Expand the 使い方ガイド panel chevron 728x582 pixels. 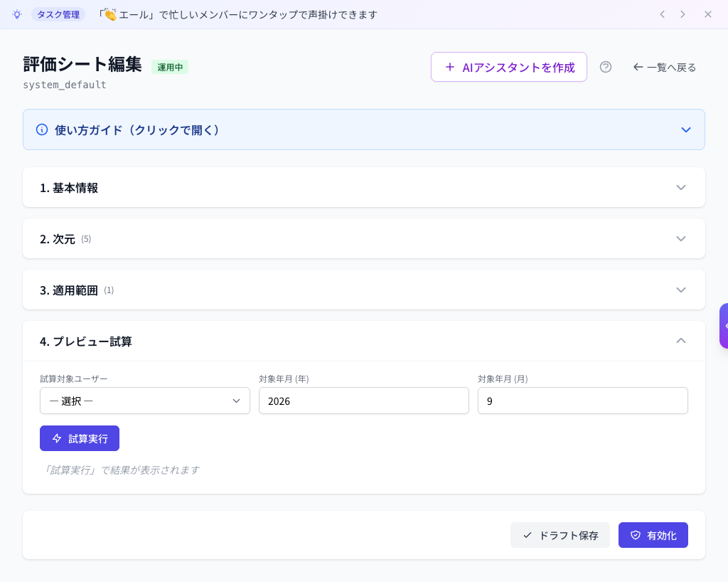click(686, 129)
